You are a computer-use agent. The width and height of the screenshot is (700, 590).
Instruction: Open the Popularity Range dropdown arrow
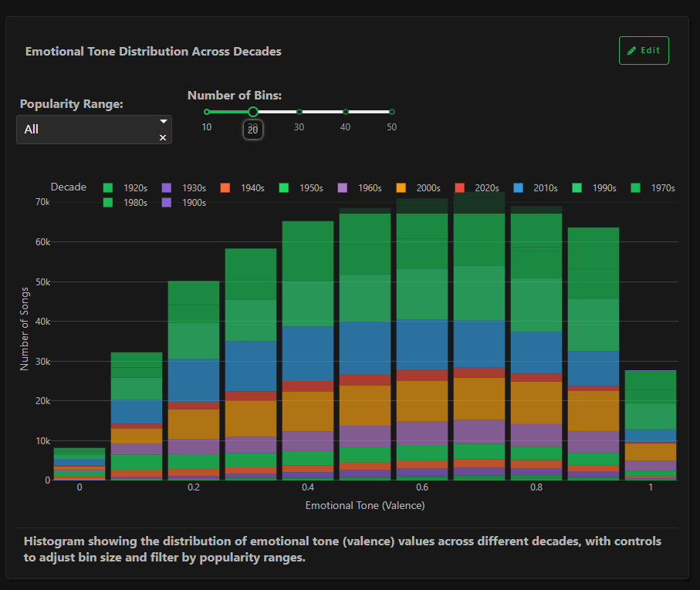pyautogui.click(x=164, y=121)
